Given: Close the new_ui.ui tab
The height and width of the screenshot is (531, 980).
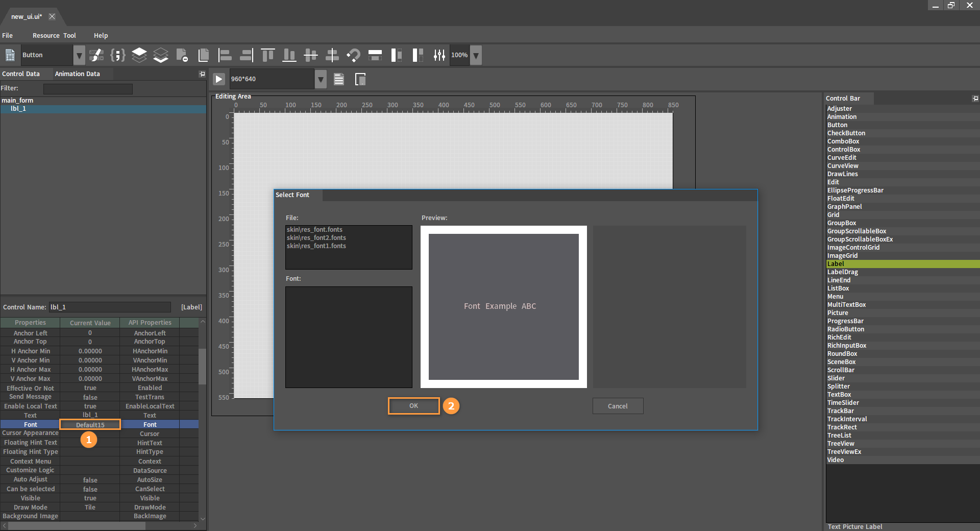Looking at the screenshot, I should (52, 16).
